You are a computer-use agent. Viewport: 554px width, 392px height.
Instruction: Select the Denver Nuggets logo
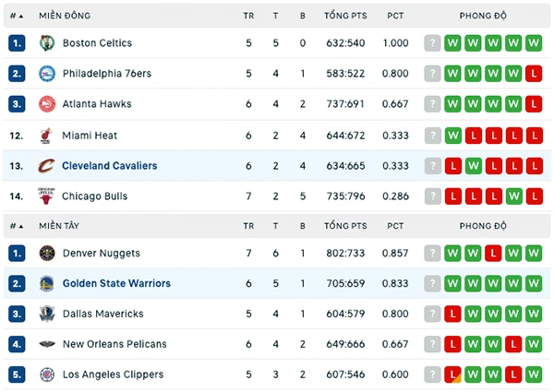pos(47,253)
